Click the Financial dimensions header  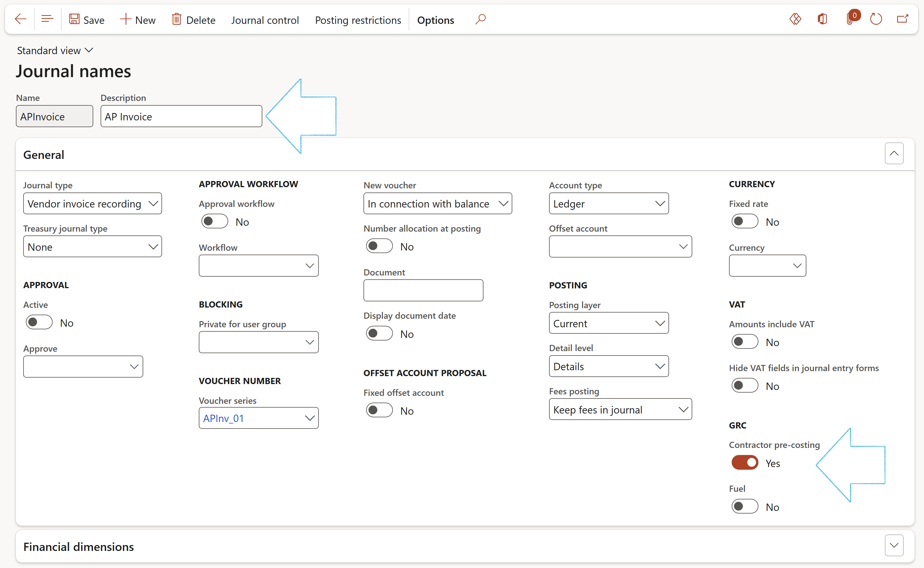click(79, 547)
